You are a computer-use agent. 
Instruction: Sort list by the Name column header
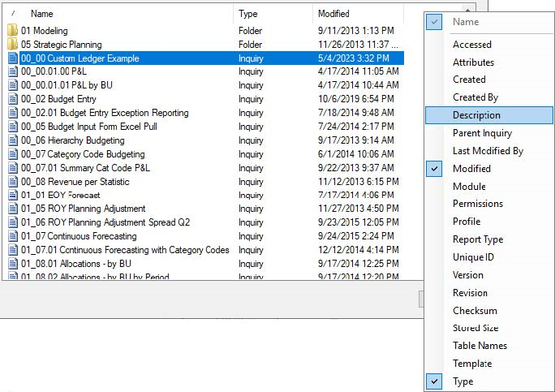(42, 14)
